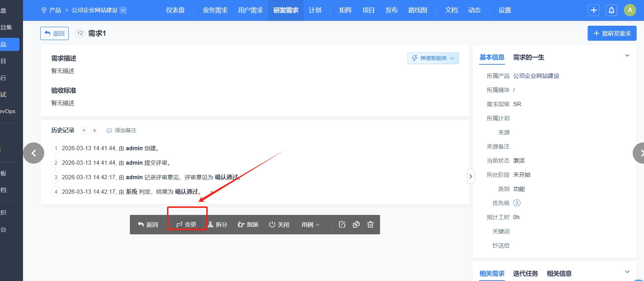Switch to the 需求的一生 tab
Viewport: 644px width, 281px height.
coord(528,57)
